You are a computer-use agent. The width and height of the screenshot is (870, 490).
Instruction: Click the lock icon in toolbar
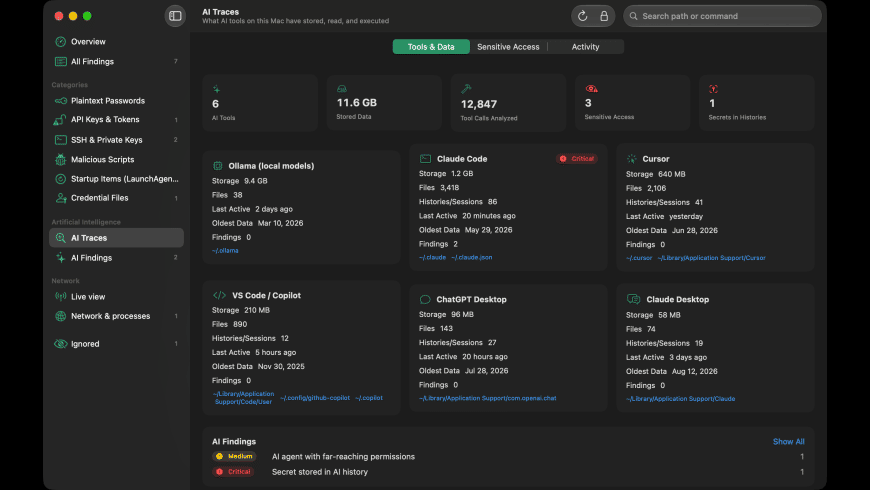point(604,16)
